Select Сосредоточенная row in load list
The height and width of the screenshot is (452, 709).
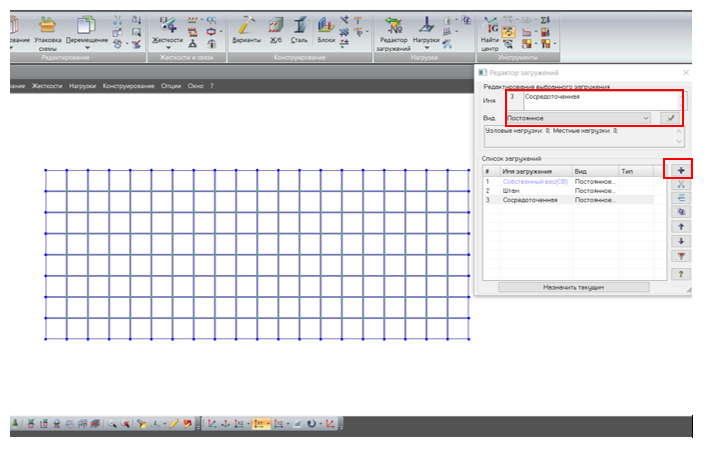click(568, 200)
